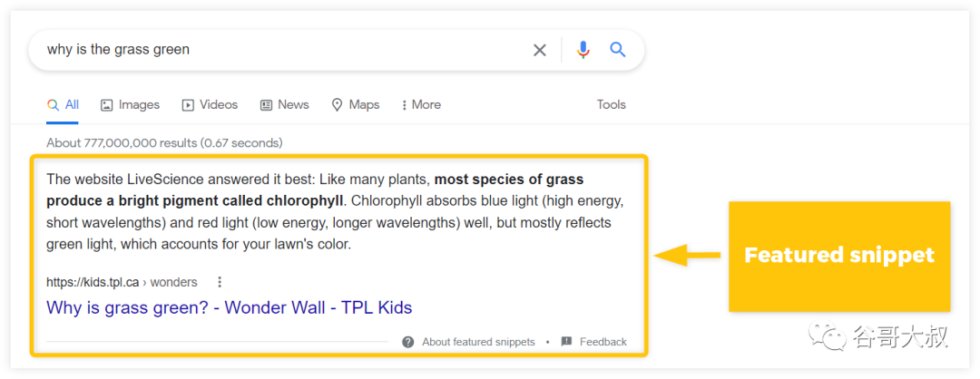980x379 pixels.
Task: Click the featured snippet answer text
Action: click(336, 212)
